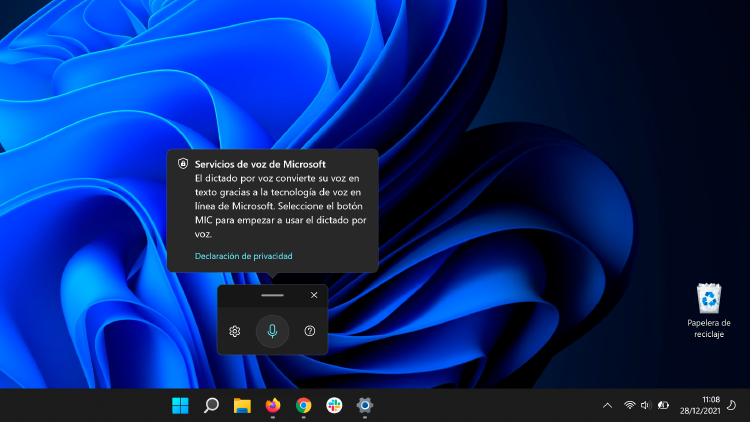This screenshot has height=422, width=750.
Task: Open taskbar Search
Action: pyautogui.click(x=211, y=405)
